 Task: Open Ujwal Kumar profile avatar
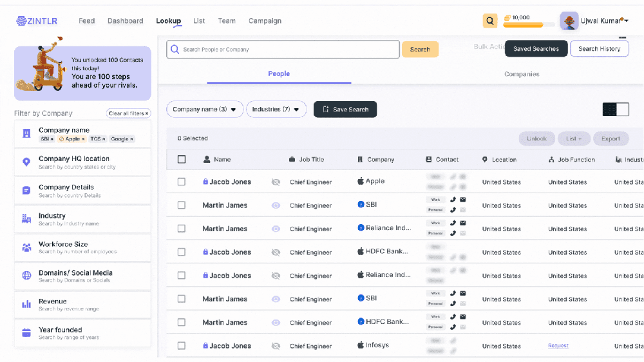point(569,21)
